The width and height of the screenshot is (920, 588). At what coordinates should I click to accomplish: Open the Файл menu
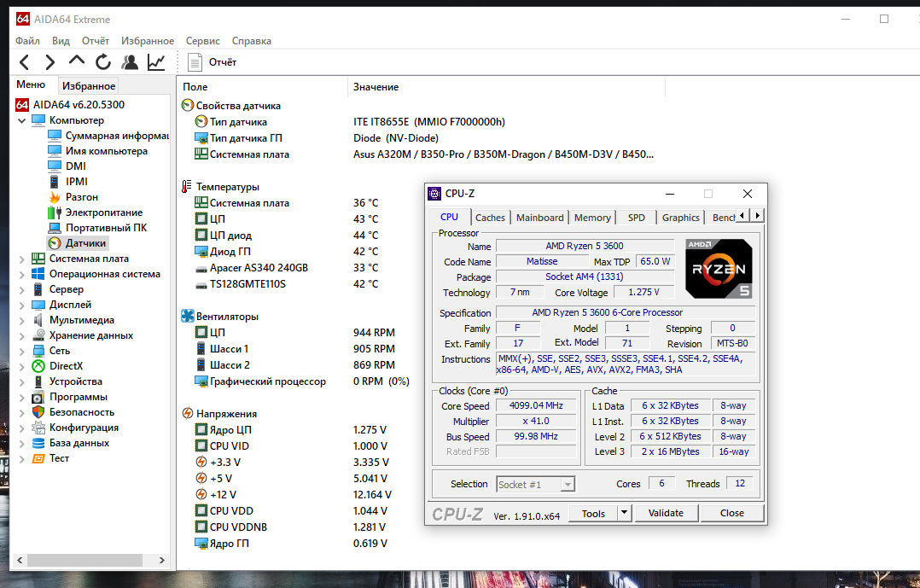point(27,40)
